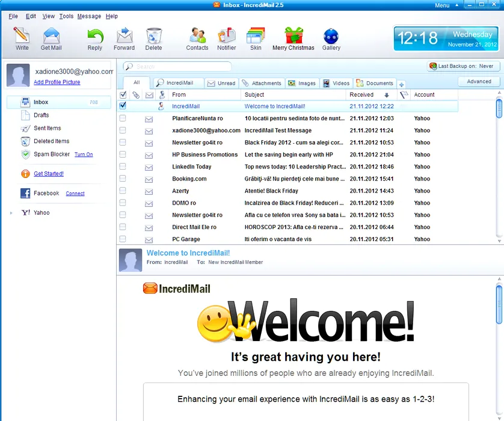Click the envelope read-status column header
The height and width of the screenshot is (421, 504).
tap(149, 95)
